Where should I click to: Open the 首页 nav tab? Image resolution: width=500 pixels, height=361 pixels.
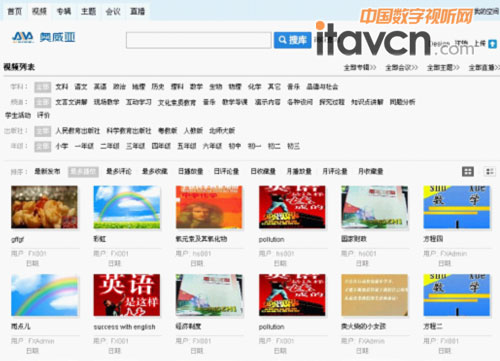click(x=15, y=11)
